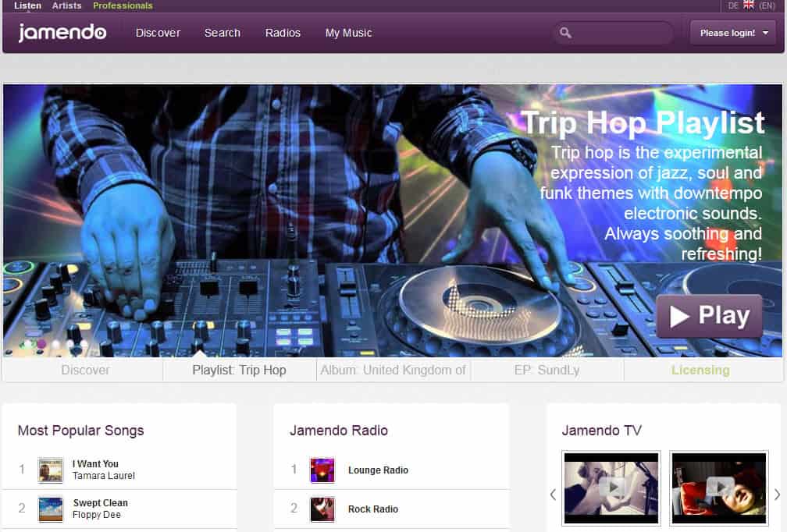
Task: Select the EP: SundLy tab
Action: (547, 370)
